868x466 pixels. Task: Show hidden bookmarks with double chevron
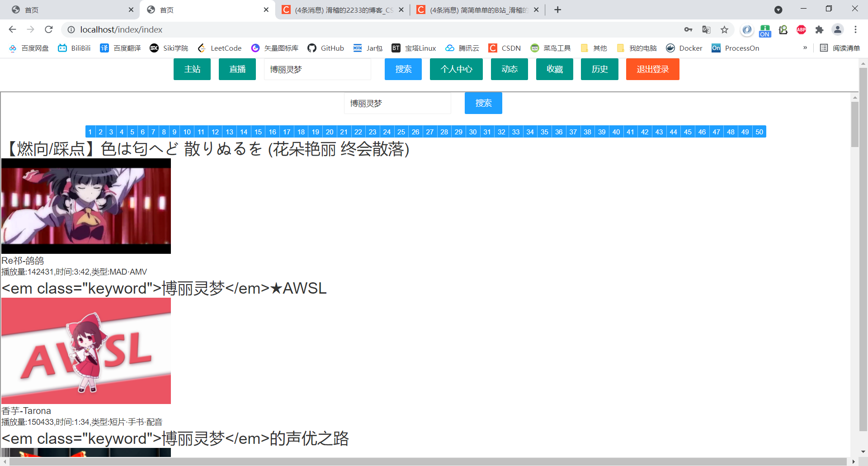[x=805, y=48]
